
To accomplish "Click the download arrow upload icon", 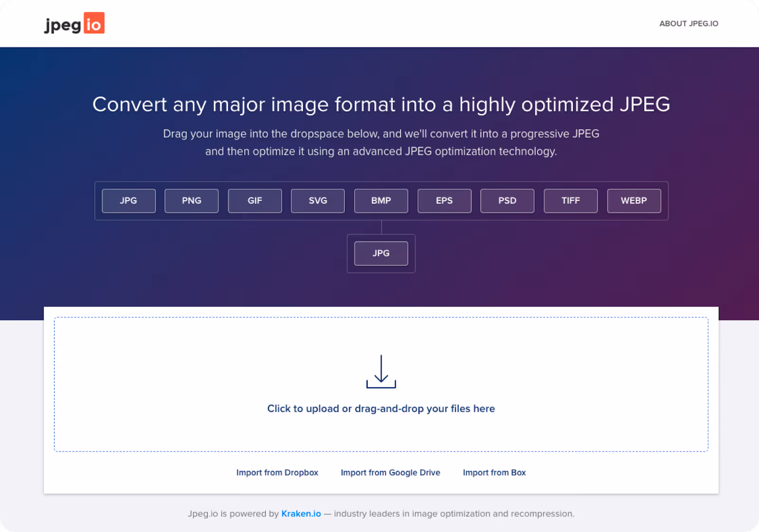I will tap(381, 372).
